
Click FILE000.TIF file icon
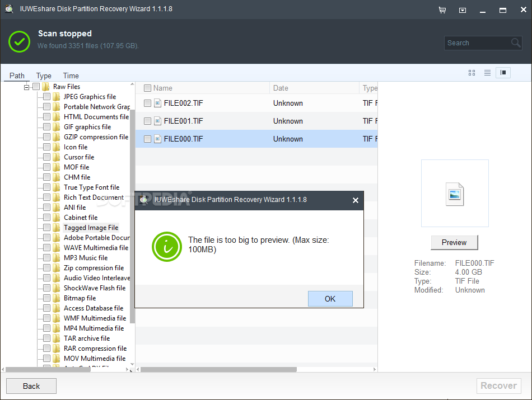157,139
